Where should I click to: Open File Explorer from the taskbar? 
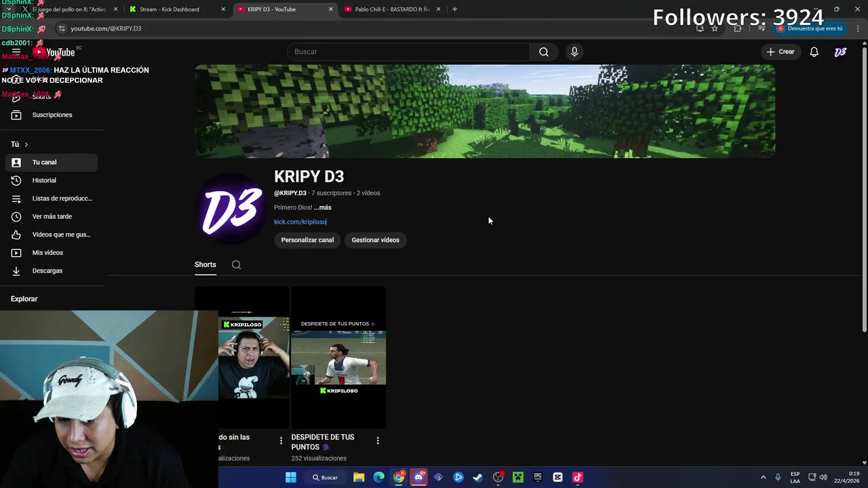click(359, 477)
